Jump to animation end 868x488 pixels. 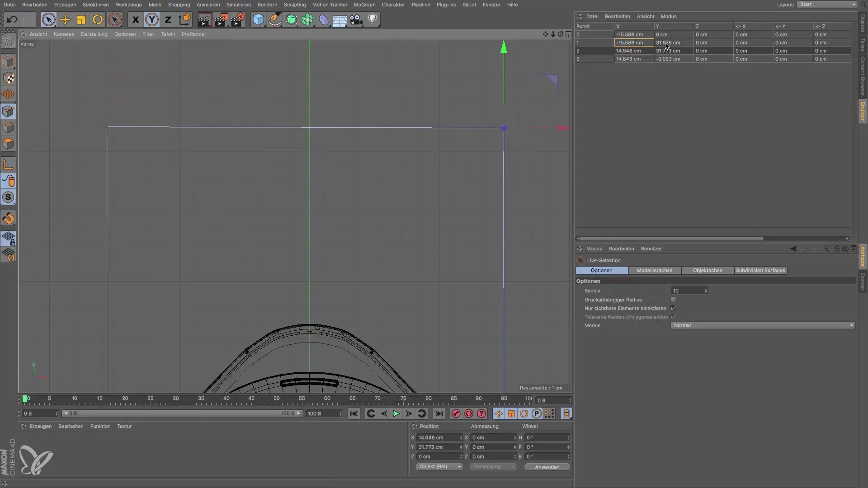pyautogui.click(x=439, y=413)
